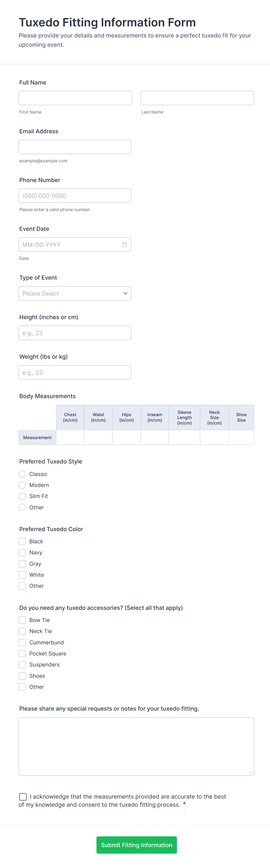Open the Type of Event dropdown
Screen dimensions: 270x868
[x=75, y=293]
